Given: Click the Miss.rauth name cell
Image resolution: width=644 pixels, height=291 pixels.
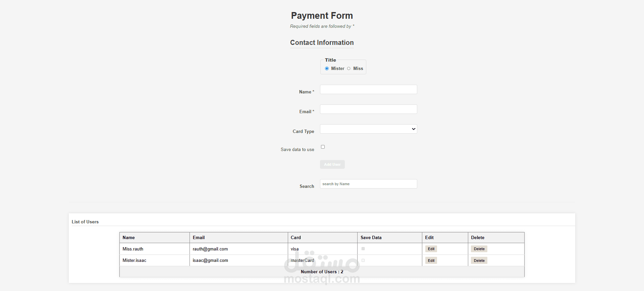Looking at the screenshot, I should (x=155, y=249).
